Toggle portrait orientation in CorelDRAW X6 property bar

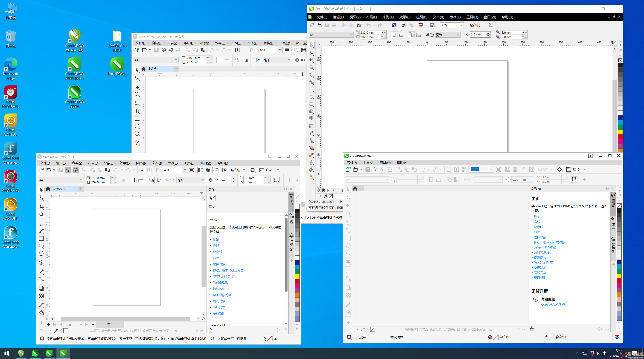394,35
